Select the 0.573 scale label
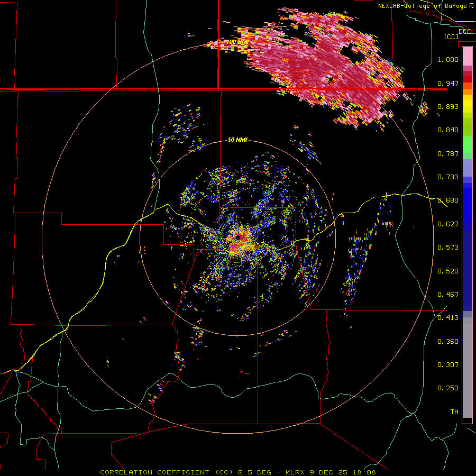Viewport: 476px width, 476px height. point(448,248)
